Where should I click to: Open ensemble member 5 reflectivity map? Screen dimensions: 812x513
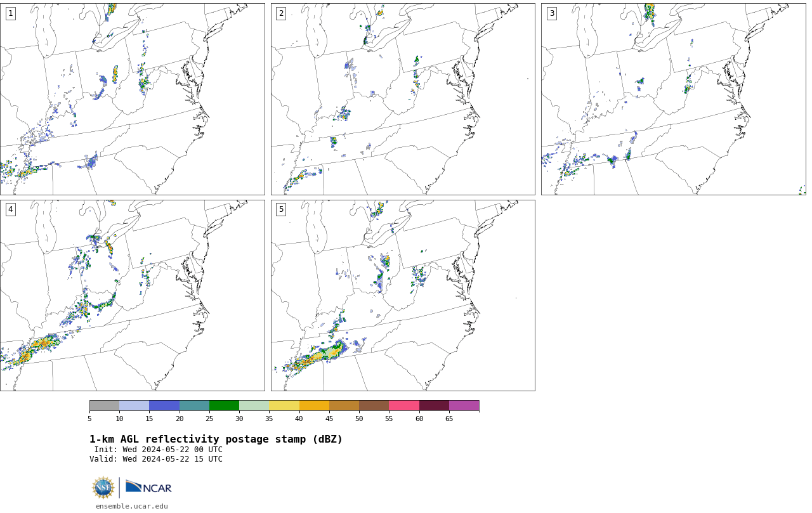[403, 295]
